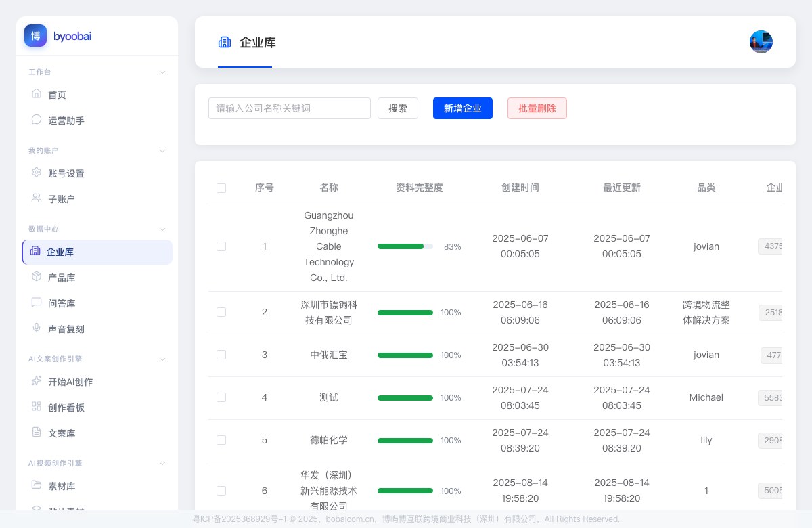This screenshot has height=528, width=812.
Task: Click the 跨境物流整体解决方案 category cell
Action: (x=706, y=312)
